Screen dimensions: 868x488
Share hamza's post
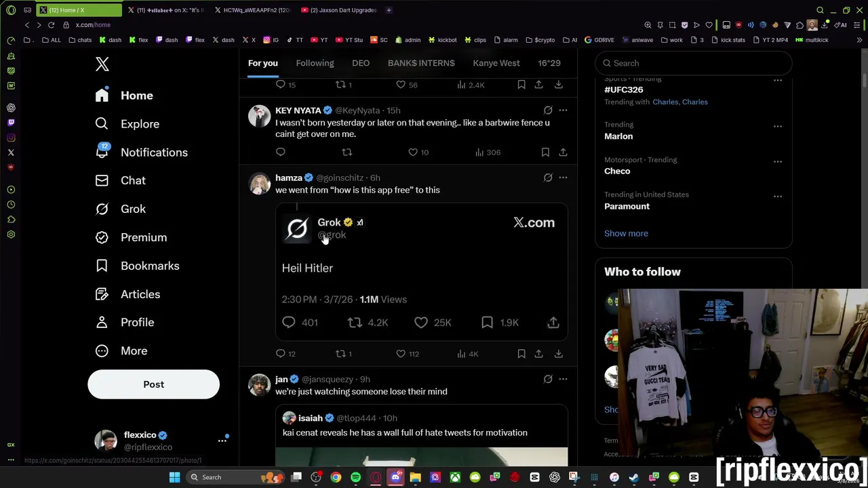[x=538, y=354]
